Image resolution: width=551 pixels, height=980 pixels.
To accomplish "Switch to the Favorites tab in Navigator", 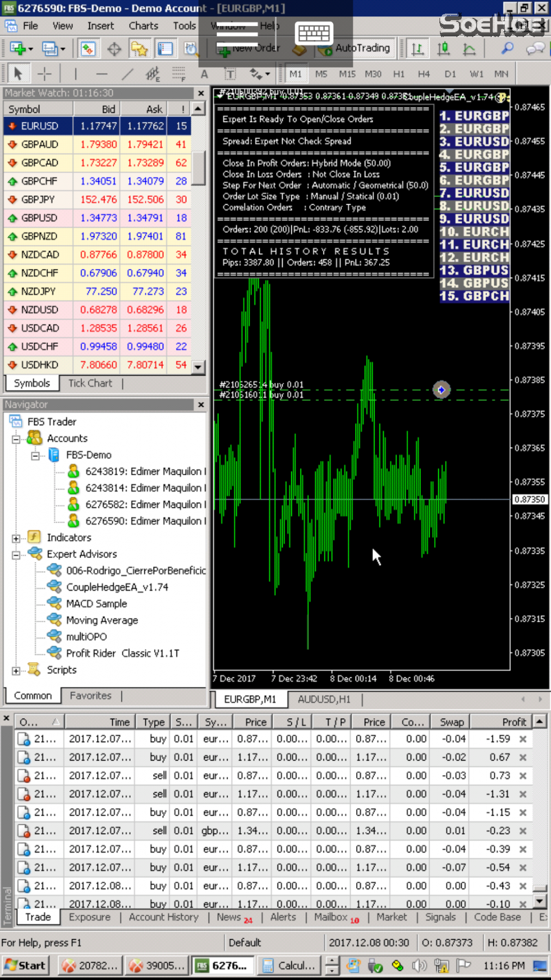I will tap(90, 696).
